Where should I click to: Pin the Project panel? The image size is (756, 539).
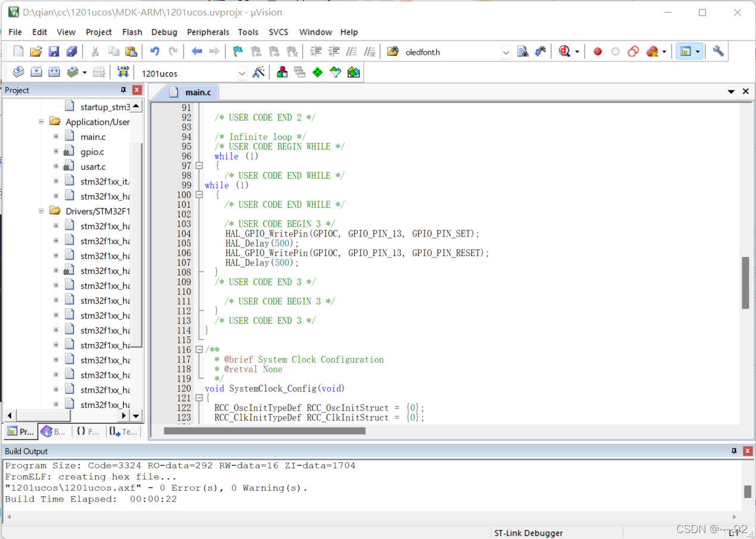(x=124, y=90)
